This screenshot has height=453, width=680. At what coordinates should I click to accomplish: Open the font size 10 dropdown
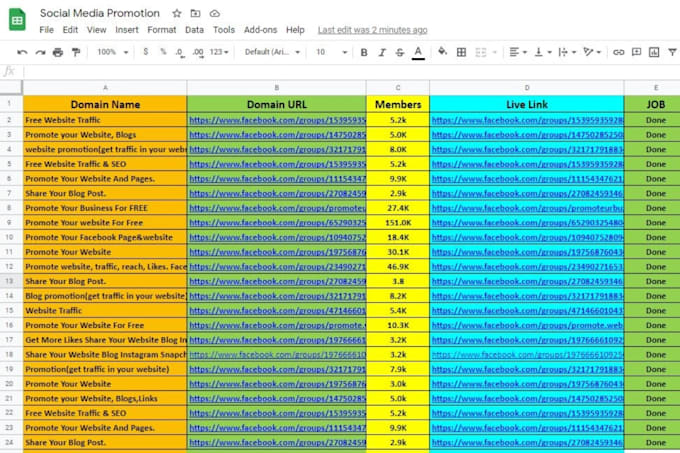(331, 52)
